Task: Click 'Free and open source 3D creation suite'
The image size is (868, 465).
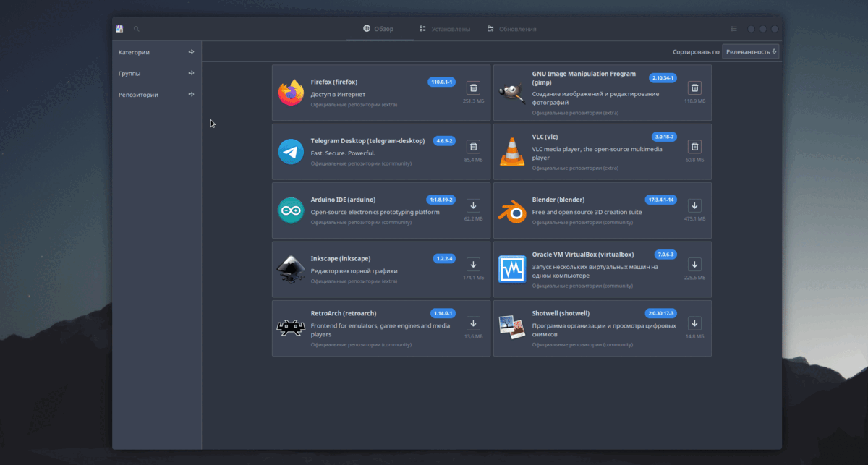Action: point(587,212)
